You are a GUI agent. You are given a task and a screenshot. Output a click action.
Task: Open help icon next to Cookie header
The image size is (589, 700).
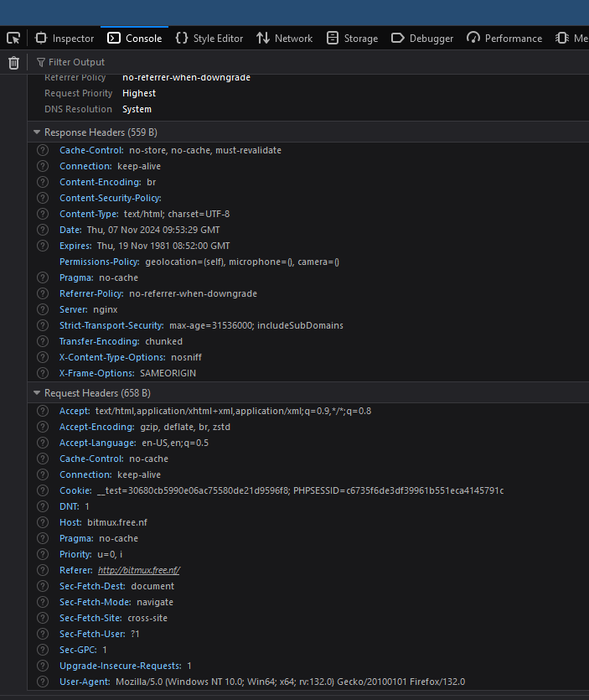pyautogui.click(x=43, y=490)
